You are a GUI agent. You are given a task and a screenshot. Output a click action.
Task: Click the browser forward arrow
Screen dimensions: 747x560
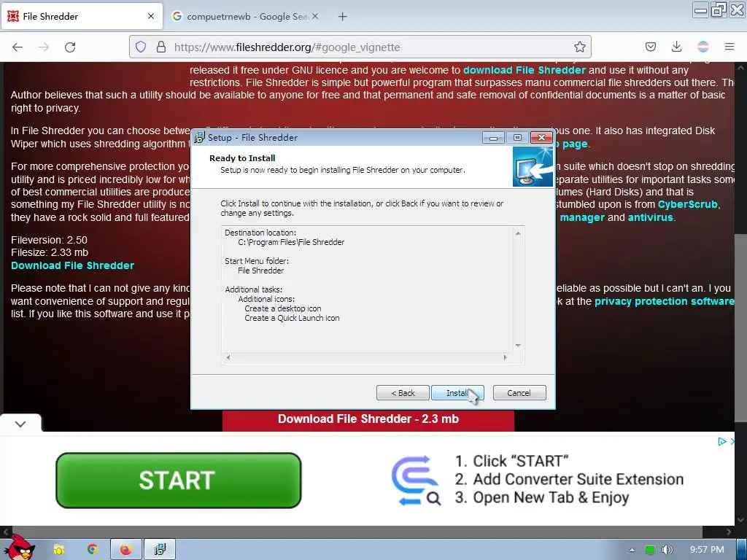coord(44,47)
